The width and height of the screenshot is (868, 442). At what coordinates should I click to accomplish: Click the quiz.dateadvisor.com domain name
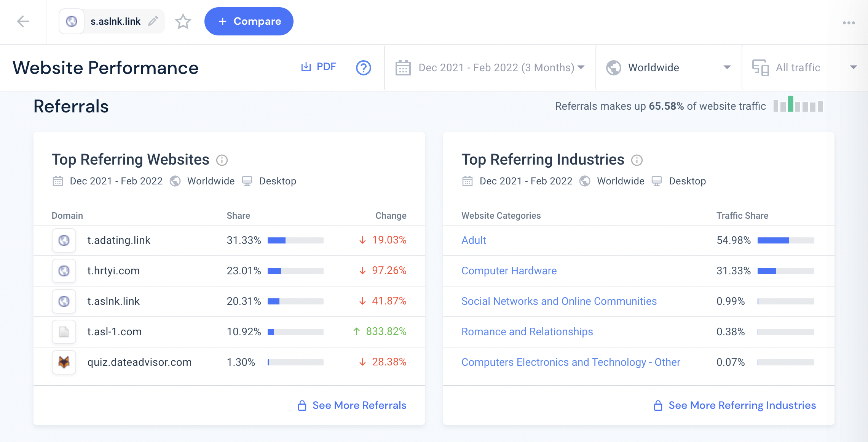click(139, 362)
